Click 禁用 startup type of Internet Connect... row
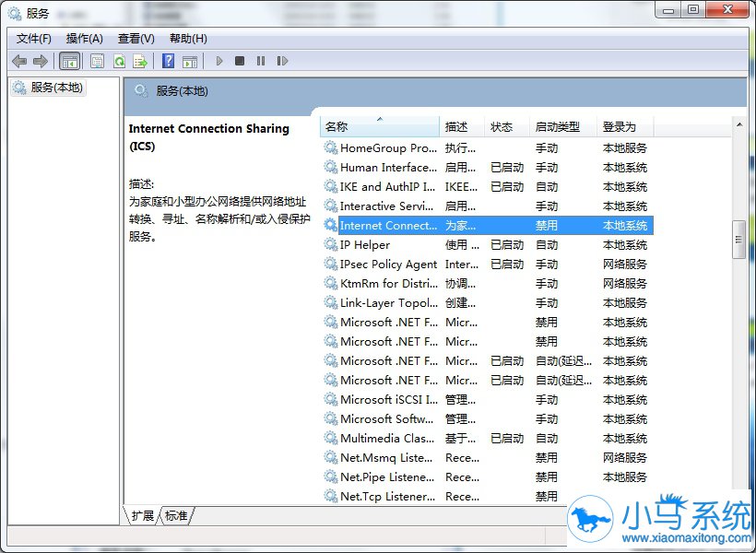The width and height of the screenshot is (756, 553). (547, 225)
